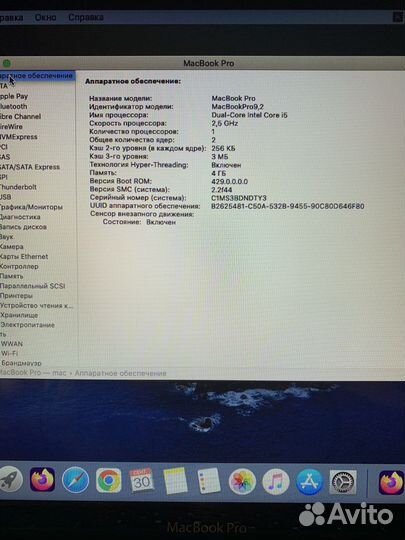Select Thunderbolt in the sidebar

click(x=18, y=187)
